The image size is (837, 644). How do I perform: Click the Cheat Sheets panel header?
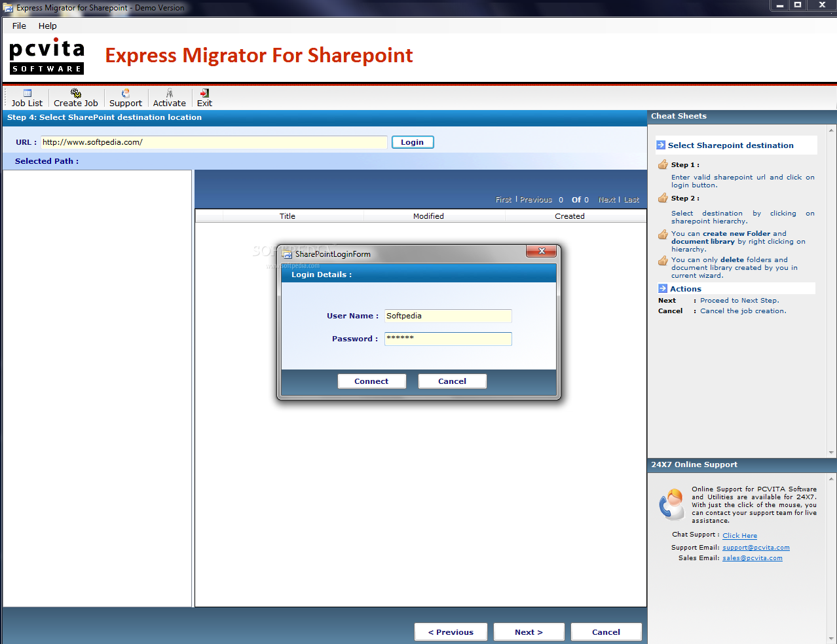(741, 117)
